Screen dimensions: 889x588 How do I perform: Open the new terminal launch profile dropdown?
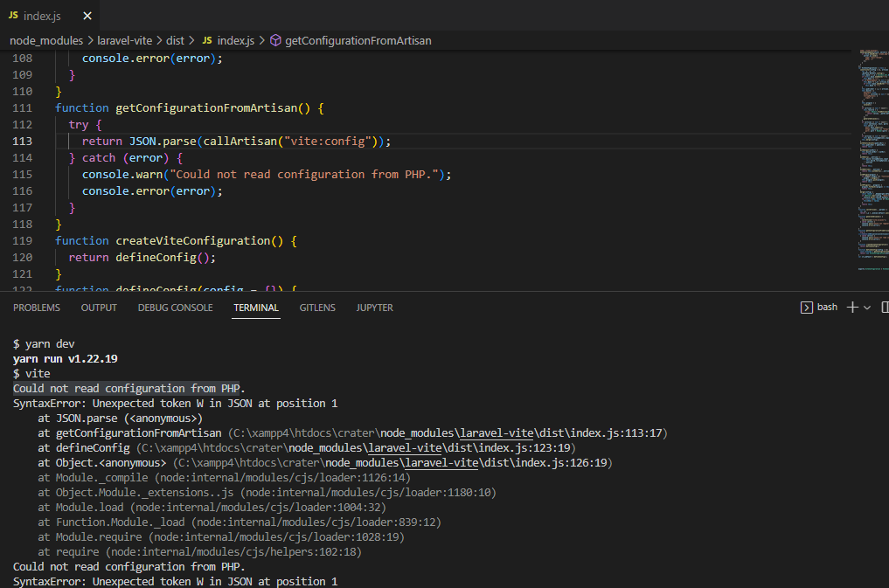pos(867,308)
